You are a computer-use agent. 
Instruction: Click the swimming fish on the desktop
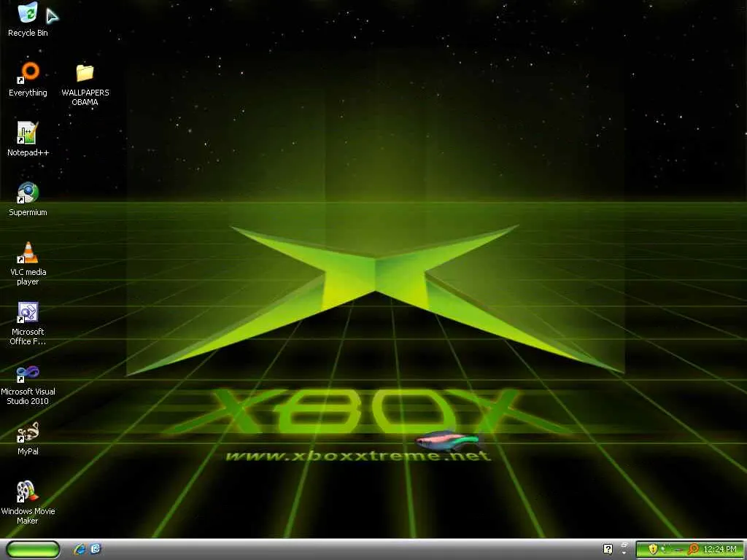pos(449,440)
